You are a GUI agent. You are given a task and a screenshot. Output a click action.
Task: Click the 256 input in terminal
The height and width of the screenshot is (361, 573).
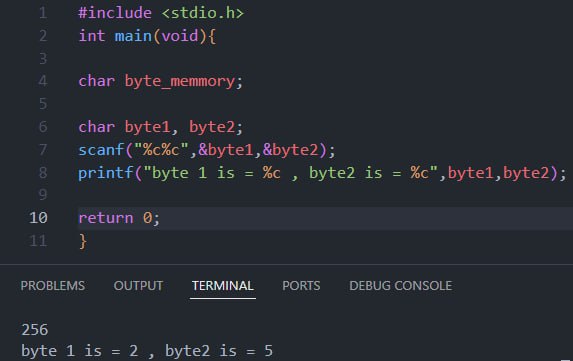(x=35, y=330)
